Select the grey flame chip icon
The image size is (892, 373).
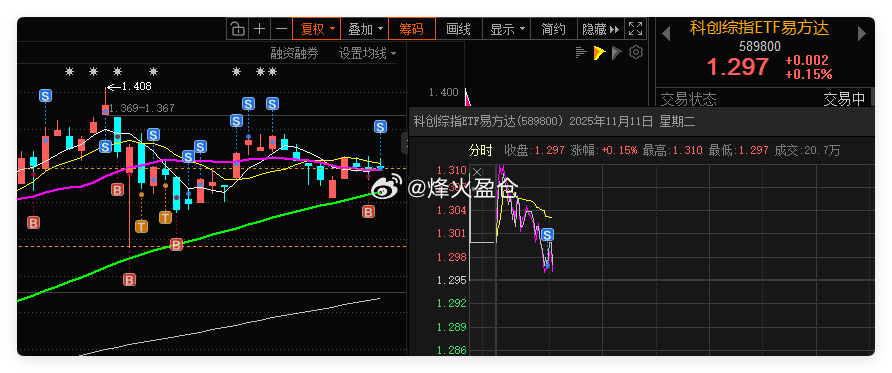(x=617, y=53)
